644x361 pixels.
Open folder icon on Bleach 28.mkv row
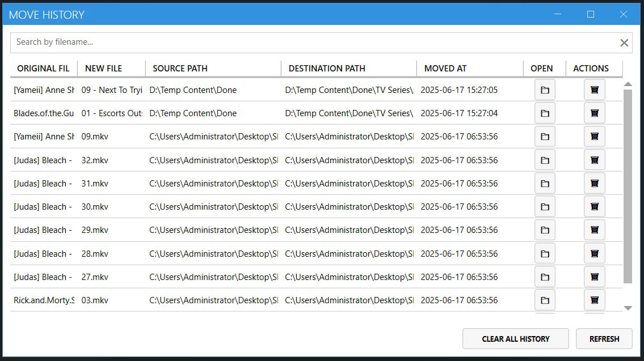tap(545, 253)
